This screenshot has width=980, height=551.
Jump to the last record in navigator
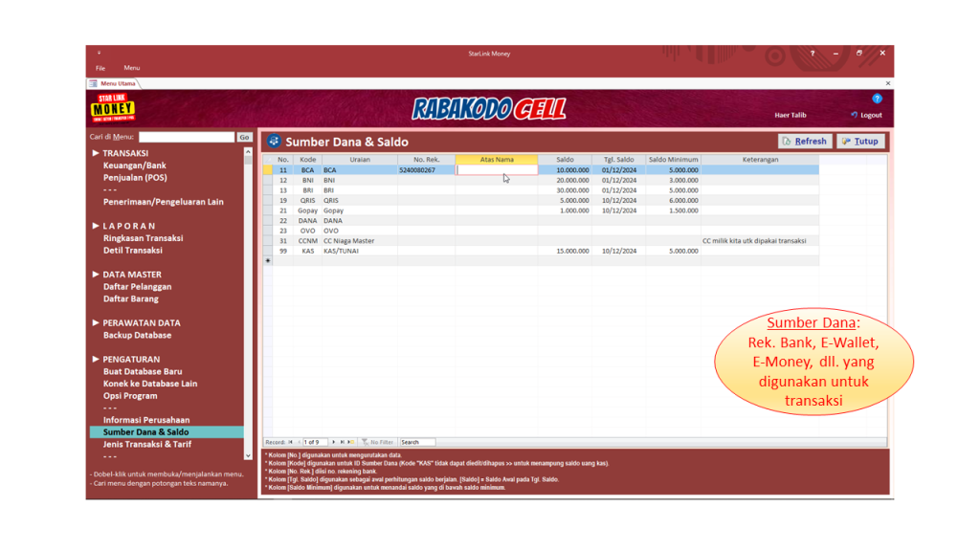click(342, 442)
